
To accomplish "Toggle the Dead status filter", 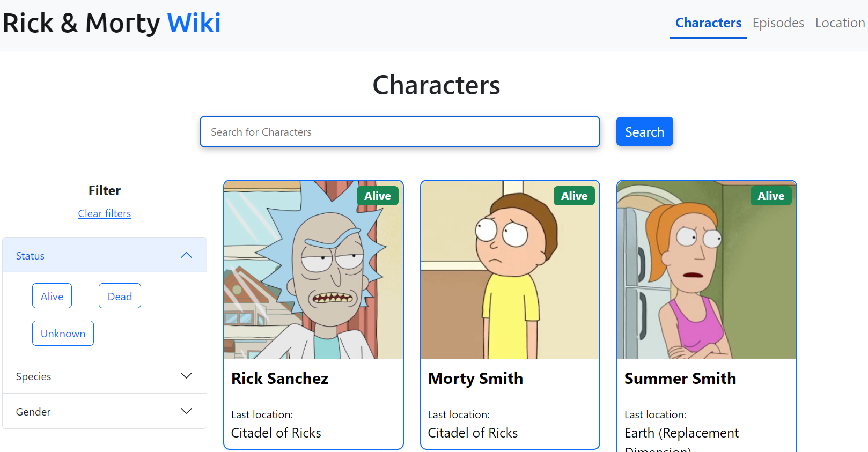I will pos(120,296).
